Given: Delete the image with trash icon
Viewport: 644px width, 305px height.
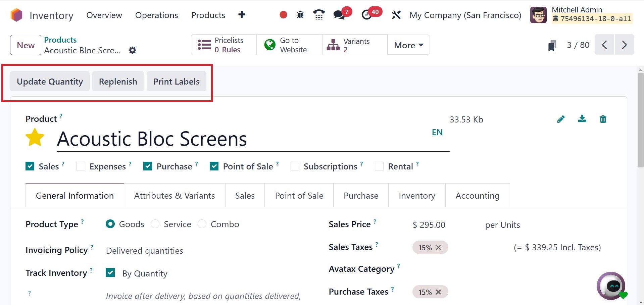Looking at the screenshot, I should click(x=603, y=119).
